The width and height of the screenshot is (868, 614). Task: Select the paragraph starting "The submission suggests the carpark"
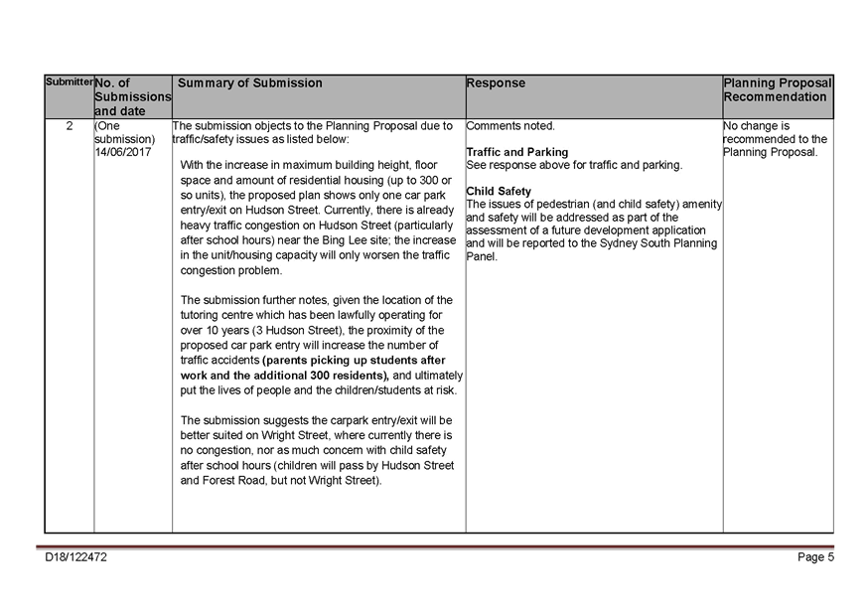[x=317, y=450]
